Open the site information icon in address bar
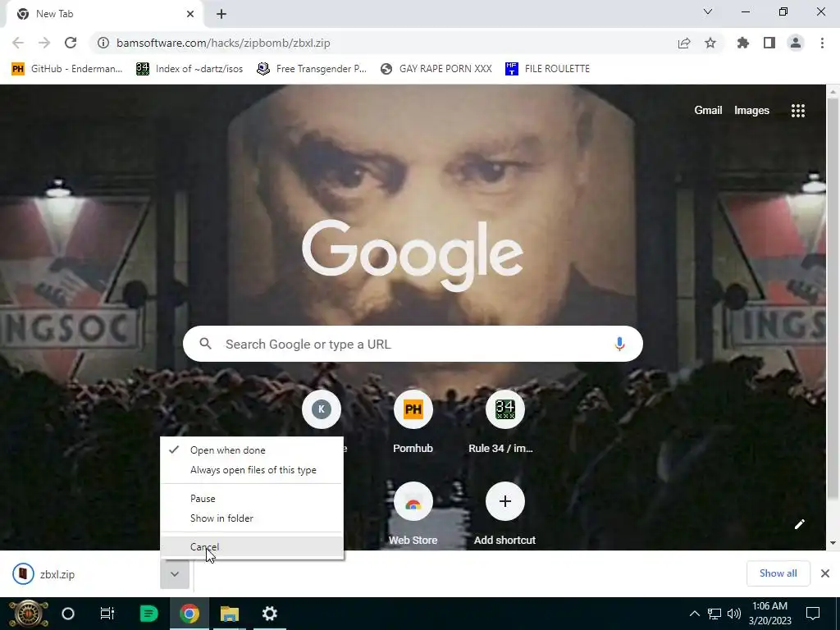The width and height of the screenshot is (840, 630). click(x=103, y=43)
